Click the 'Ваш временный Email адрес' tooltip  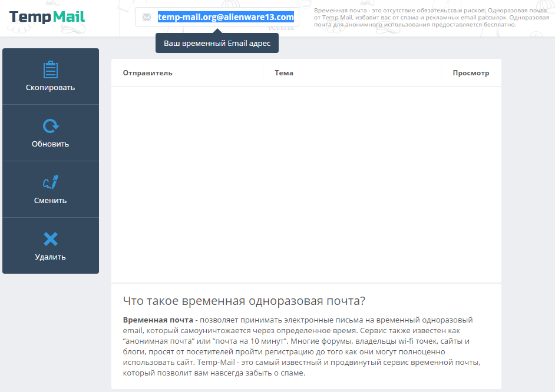point(217,43)
